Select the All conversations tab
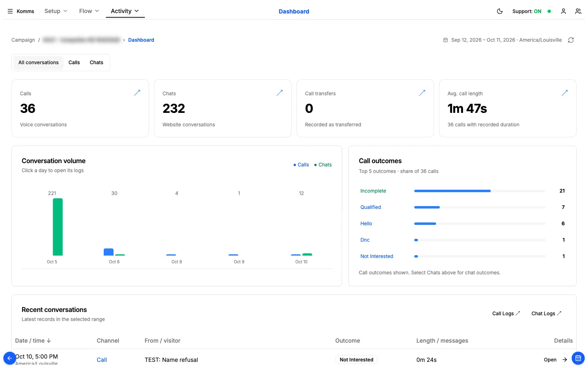Viewport: 588px width, 368px height. coord(38,63)
